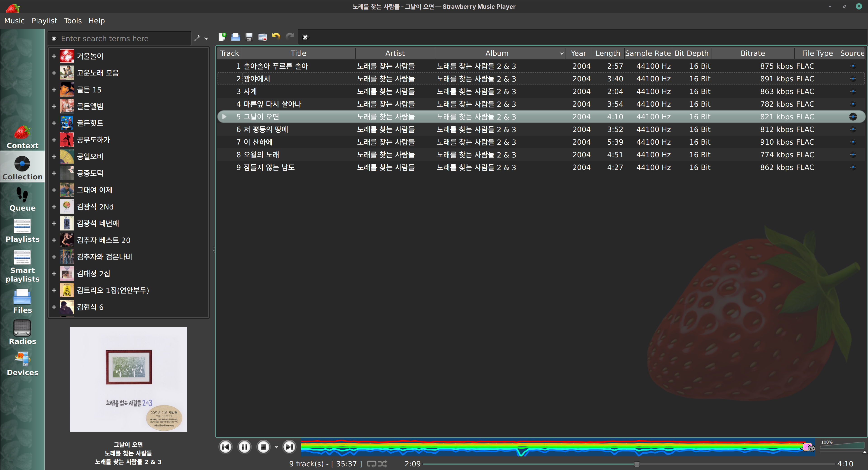Open the Playlists sidebar view

(x=22, y=231)
